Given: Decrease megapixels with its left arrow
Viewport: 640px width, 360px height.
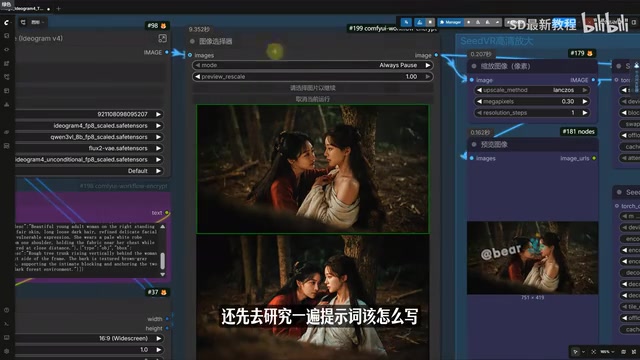Looking at the screenshot, I should (479, 101).
